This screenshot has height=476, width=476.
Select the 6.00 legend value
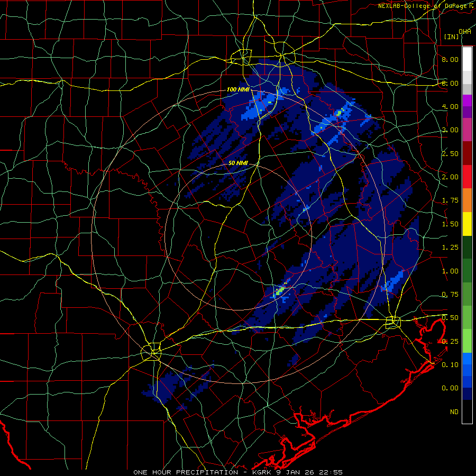pos(450,83)
